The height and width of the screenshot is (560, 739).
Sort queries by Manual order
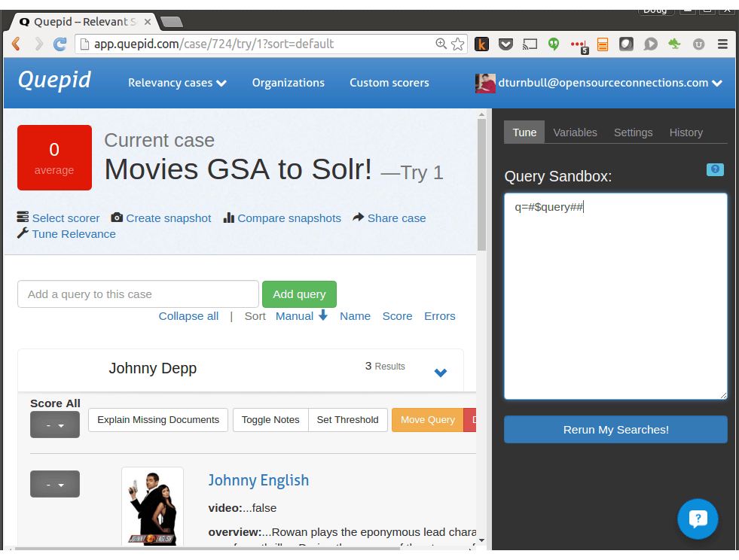point(301,316)
